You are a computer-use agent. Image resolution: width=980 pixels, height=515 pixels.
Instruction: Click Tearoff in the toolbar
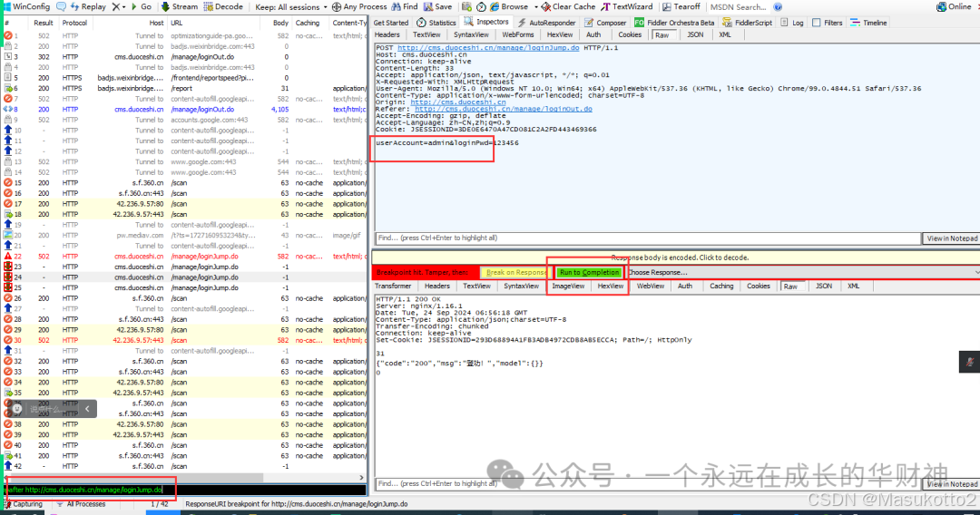click(x=681, y=6)
